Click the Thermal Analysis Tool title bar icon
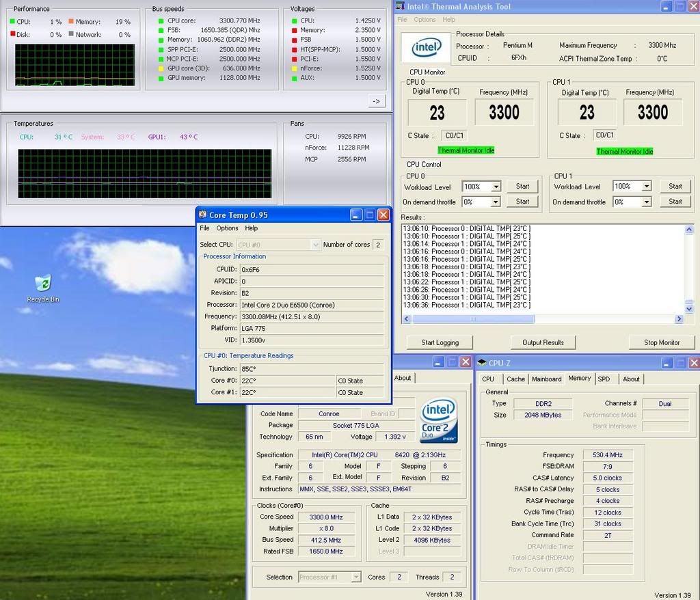Screen dimensions: 700x600 [x=400, y=6]
